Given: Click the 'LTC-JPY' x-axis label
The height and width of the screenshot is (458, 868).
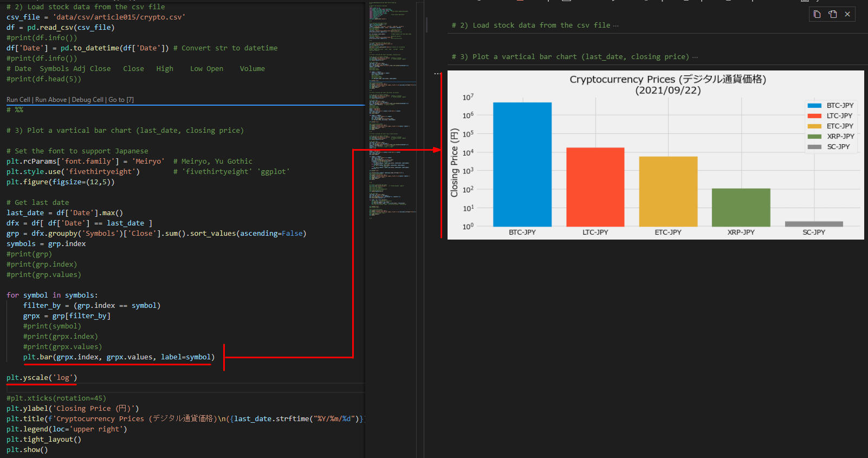Looking at the screenshot, I should tap(595, 233).
